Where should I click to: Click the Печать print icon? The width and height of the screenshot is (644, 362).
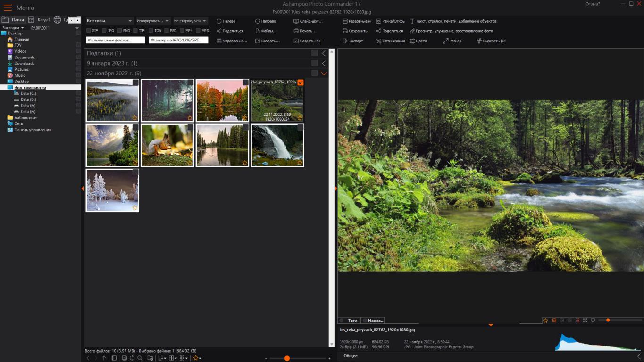(x=296, y=31)
